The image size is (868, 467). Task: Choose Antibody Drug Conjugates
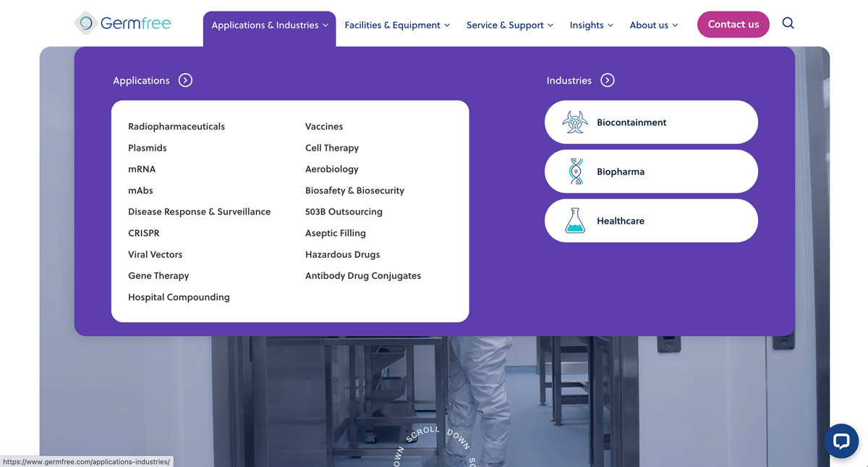[x=363, y=276]
